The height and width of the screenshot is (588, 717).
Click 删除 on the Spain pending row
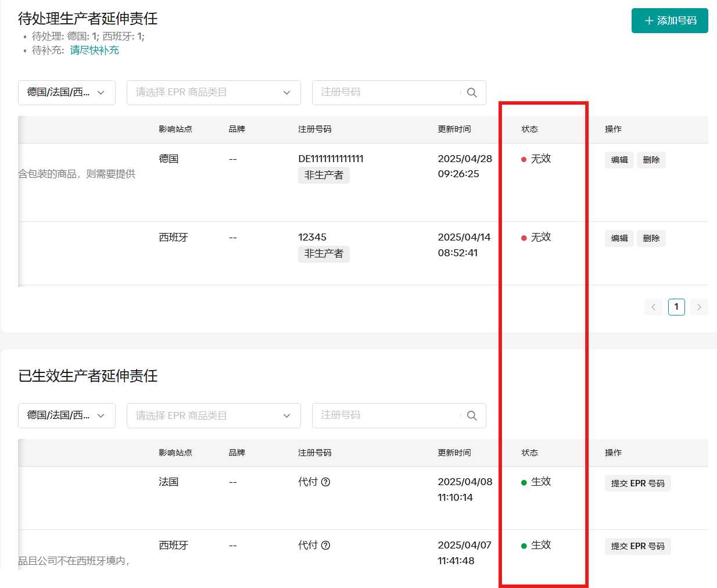(x=651, y=238)
